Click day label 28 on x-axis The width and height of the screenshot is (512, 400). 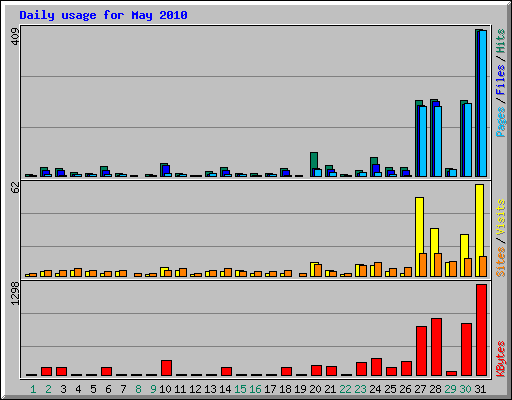tap(435, 389)
